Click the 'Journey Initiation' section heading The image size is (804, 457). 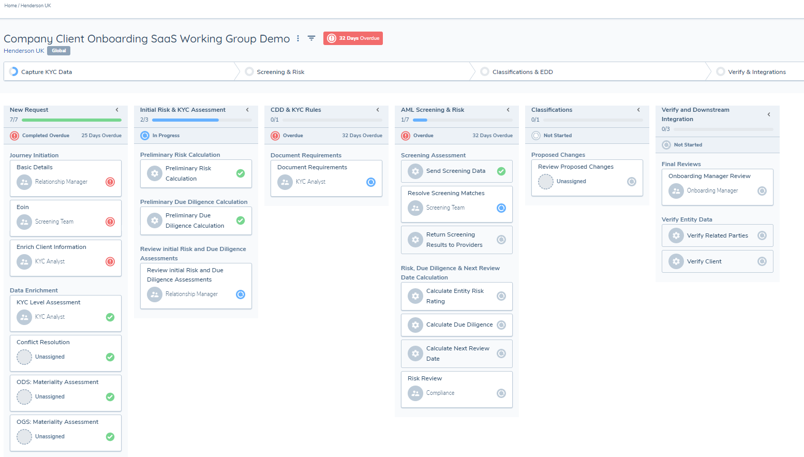(34, 155)
